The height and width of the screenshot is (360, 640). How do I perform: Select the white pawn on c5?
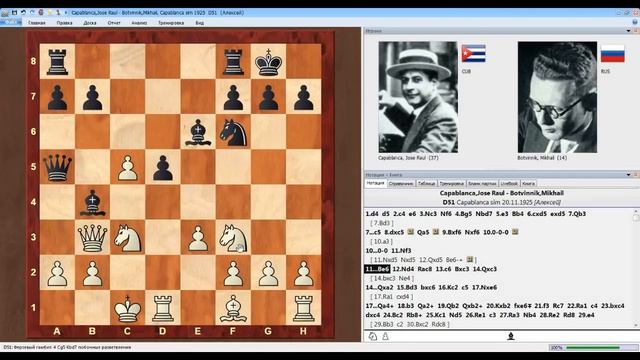127,167
